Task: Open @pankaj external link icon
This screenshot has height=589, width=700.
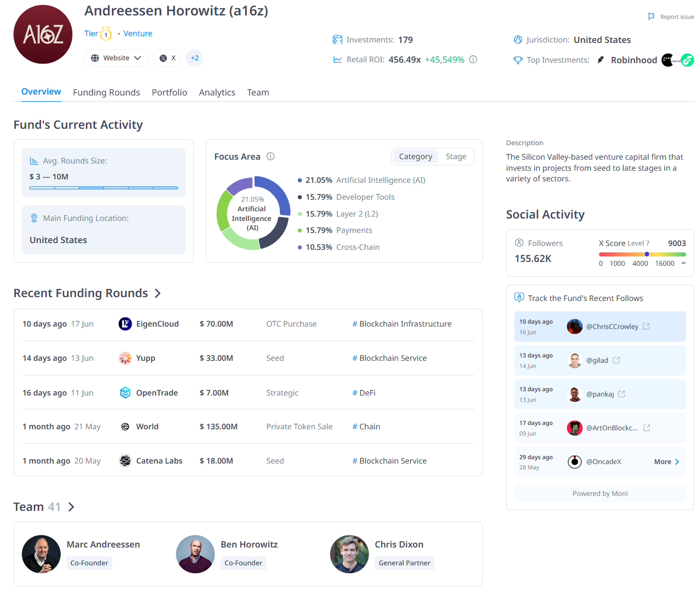Action: pos(622,394)
